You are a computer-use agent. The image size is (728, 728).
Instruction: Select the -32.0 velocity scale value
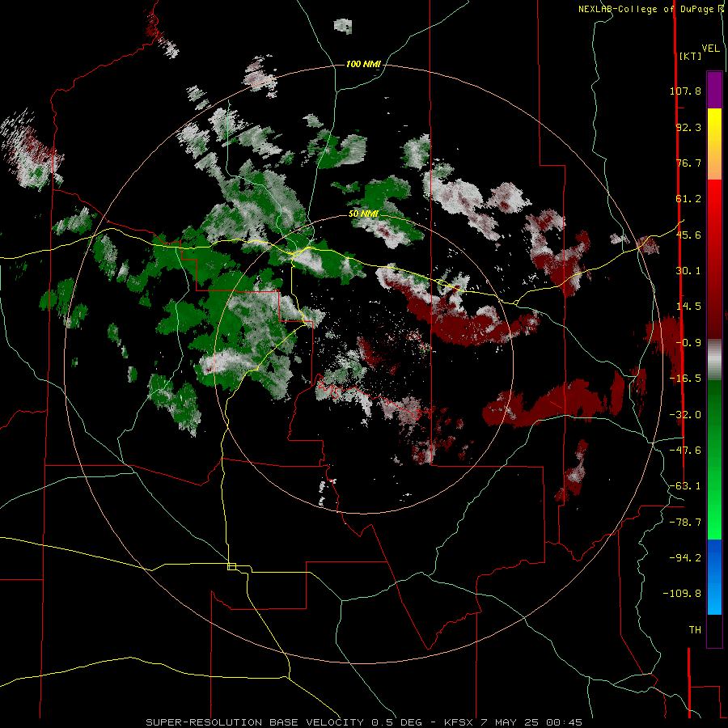(685, 415)
